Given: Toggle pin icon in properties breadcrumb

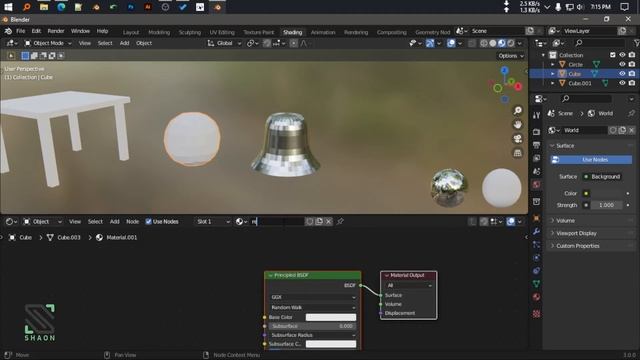Looking at the screenshot, I should point(631,113).
